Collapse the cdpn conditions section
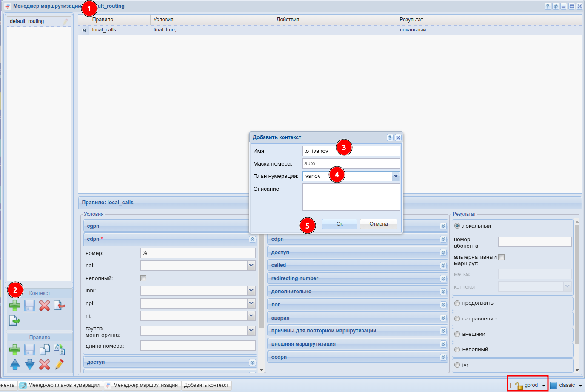585x392 pixels. (252, 239)
